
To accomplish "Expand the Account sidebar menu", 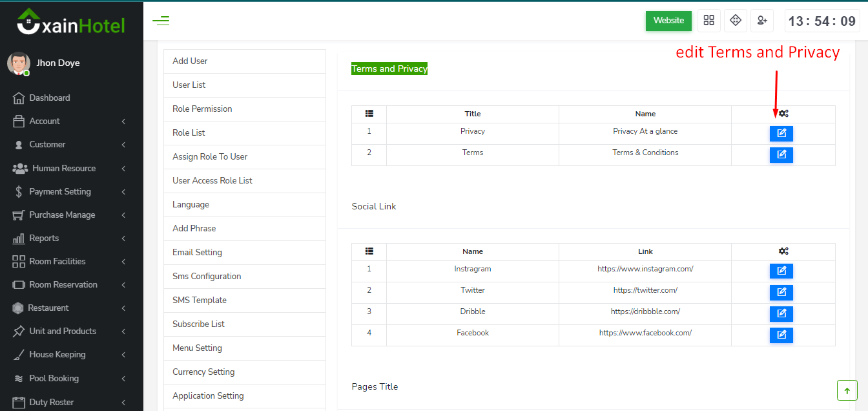I will click(x=68, y=121).
